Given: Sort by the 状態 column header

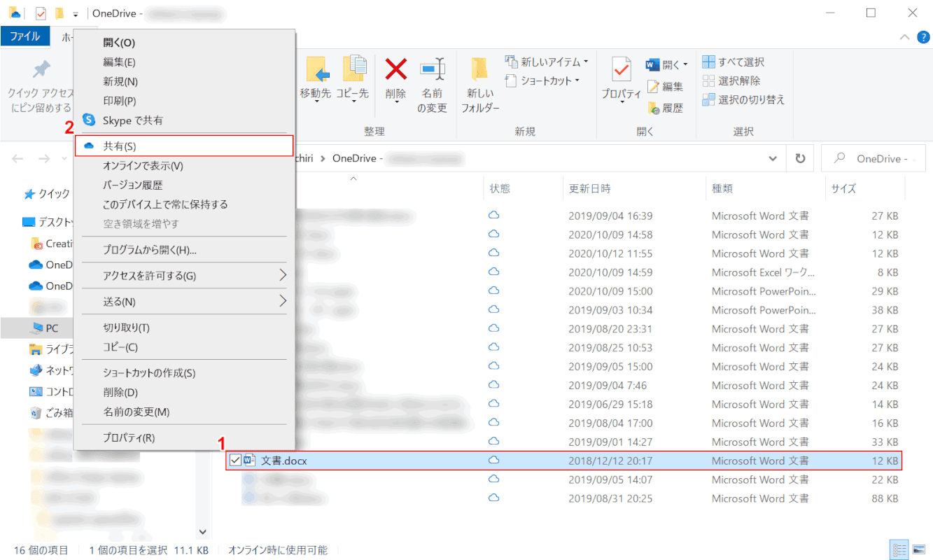Looking at the screenshot, I should (500, 188).
